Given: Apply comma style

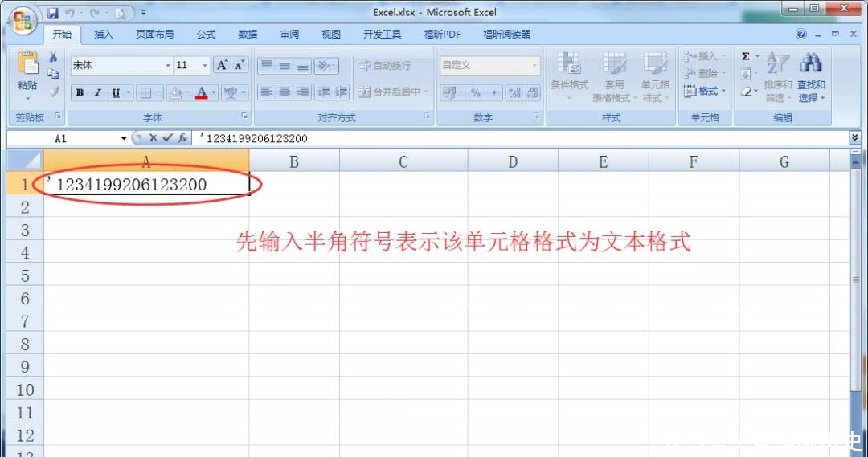Looking at the screenshot, I should (x=493, y=92).
